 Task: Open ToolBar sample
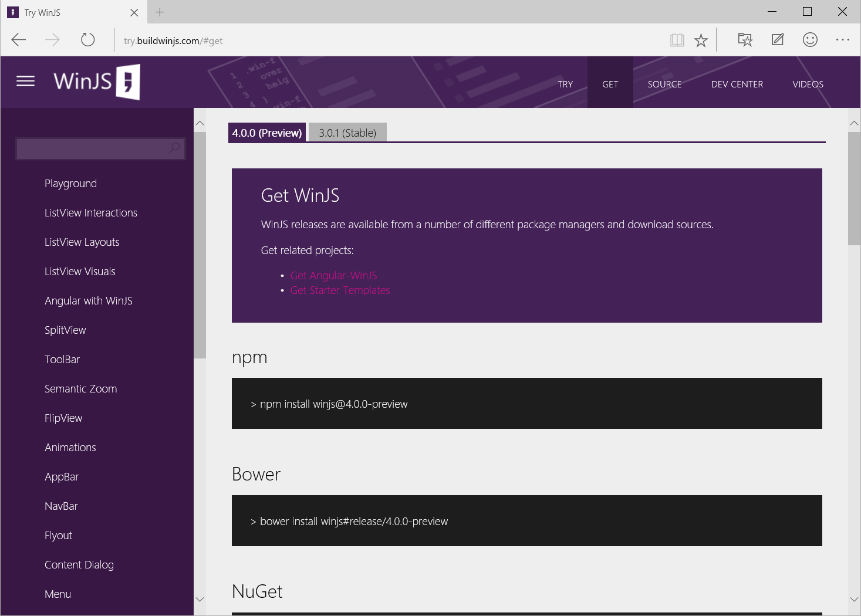(x=62, y=359)
